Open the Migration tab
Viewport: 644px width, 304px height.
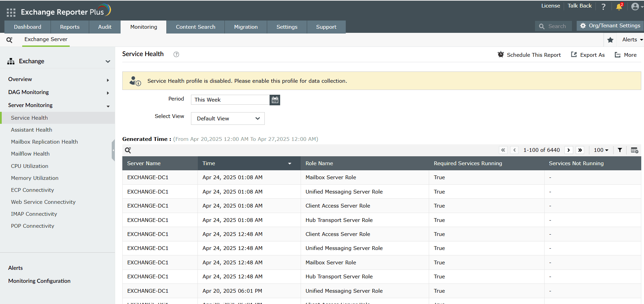pyautogui.click(x=246, y=27)
